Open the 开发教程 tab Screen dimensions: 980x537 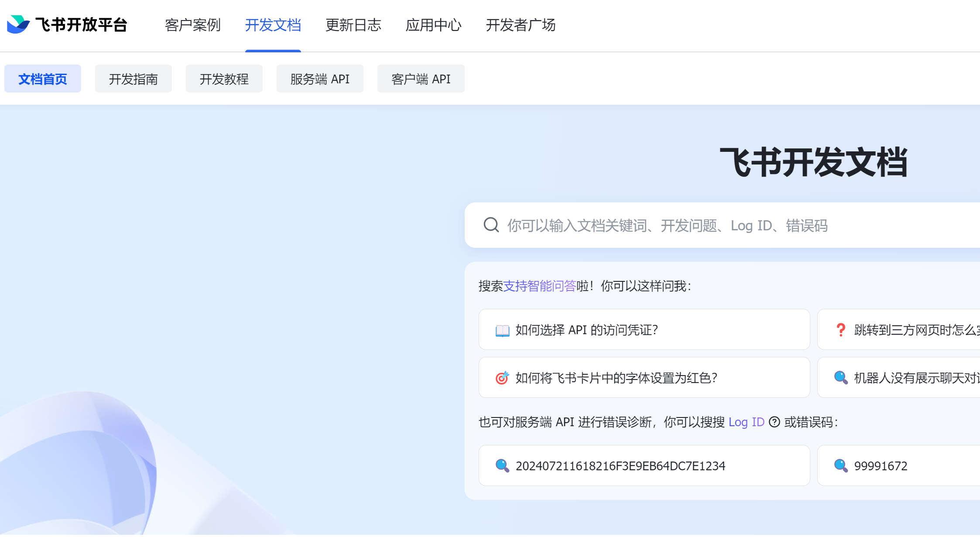tap(224, 79)
